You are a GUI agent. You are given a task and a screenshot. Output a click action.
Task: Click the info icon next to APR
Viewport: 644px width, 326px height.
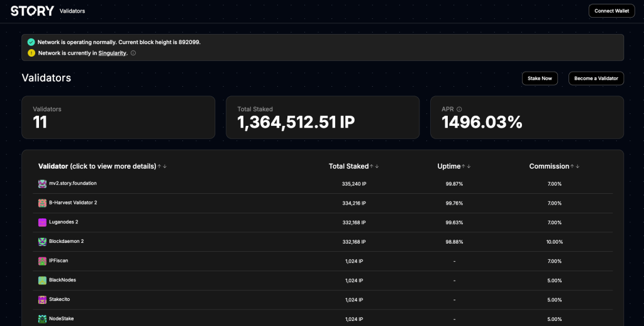459,110
